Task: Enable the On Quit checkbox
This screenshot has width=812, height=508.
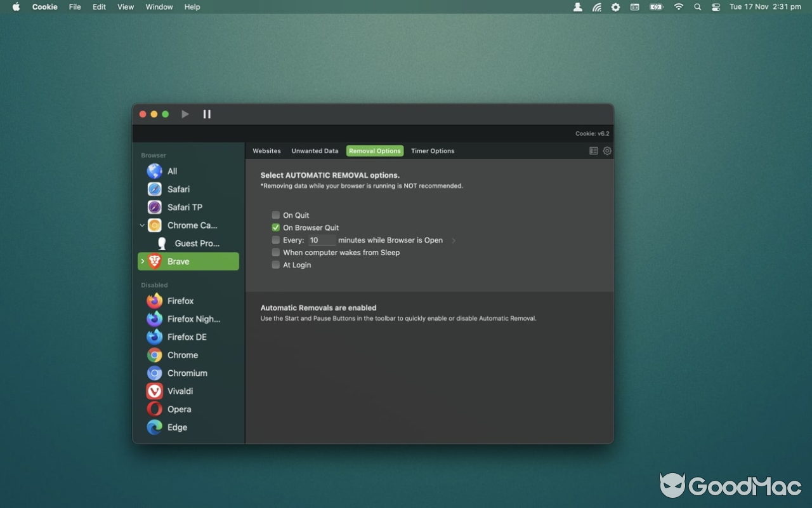Action: [276, 215]
